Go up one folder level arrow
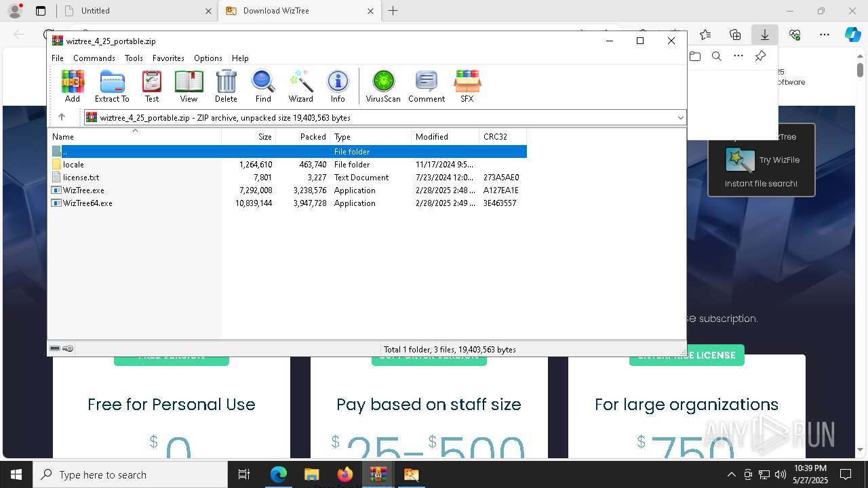This screenshot has width=868, height=488. 62,117
